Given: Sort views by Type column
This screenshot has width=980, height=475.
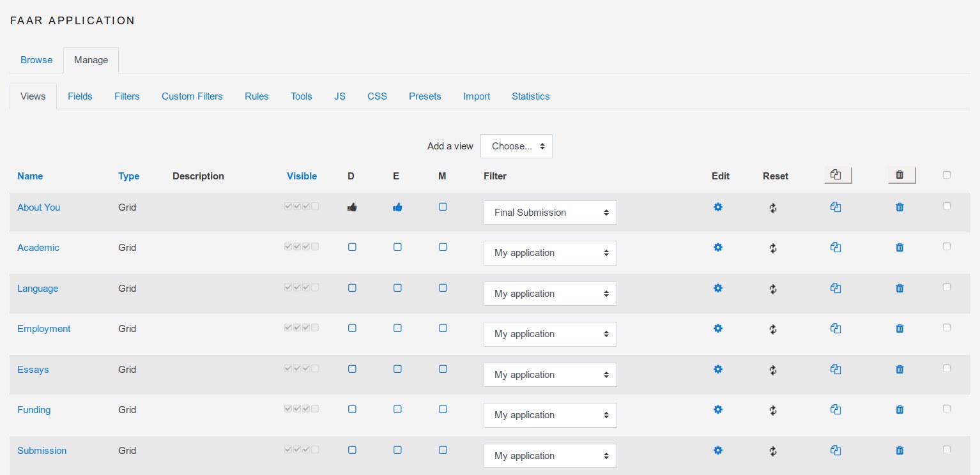Looking at the screenshot, I should tap(128, 176).
